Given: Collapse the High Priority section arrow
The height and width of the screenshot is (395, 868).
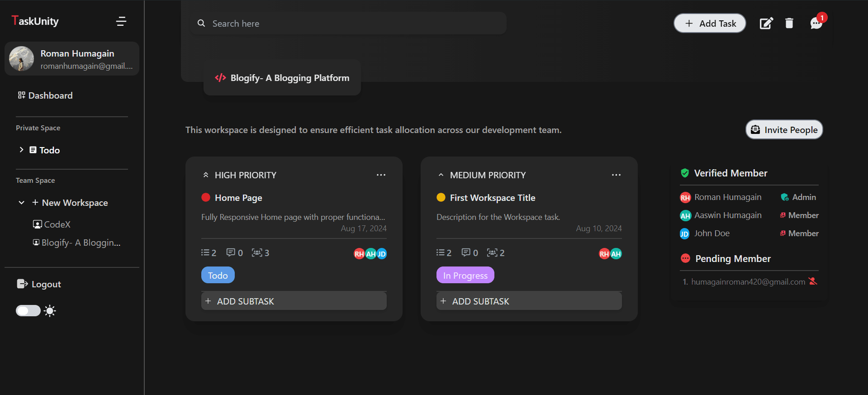Looking at the screenshot, I should click(206, 175).
